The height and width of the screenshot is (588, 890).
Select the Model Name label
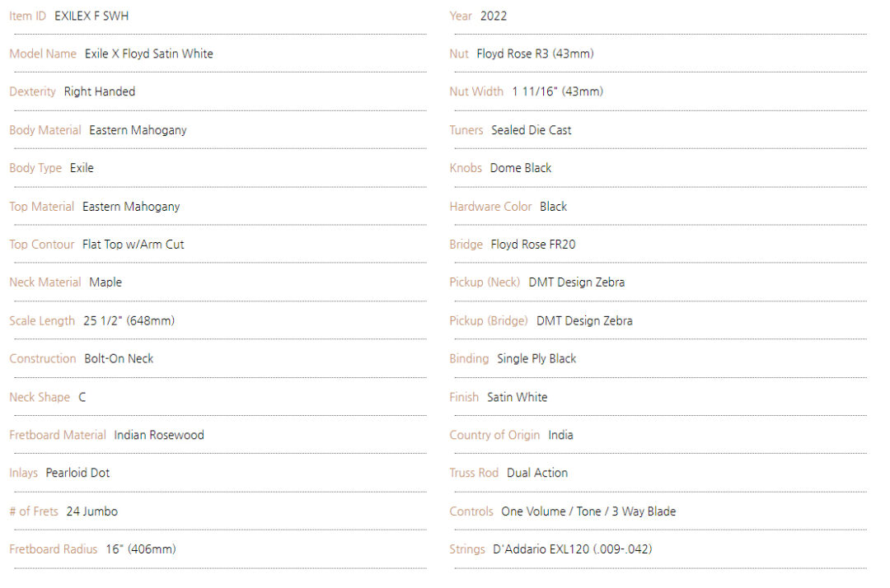[x=43, y=54]
